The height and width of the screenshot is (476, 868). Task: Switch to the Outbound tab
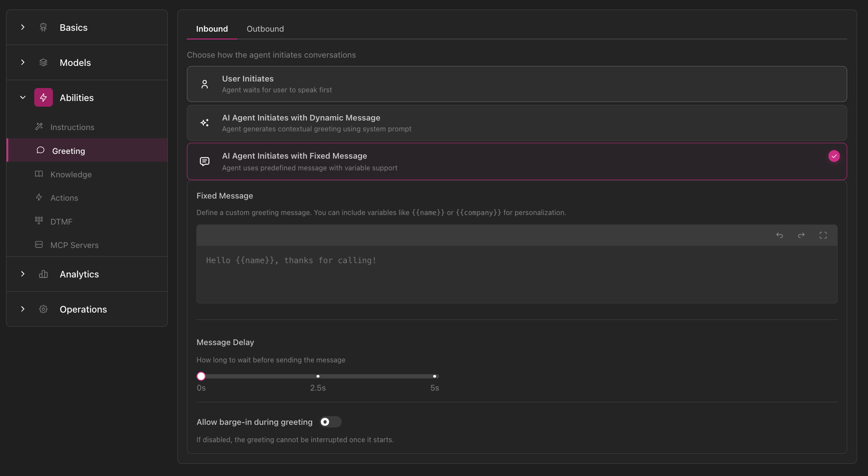point(265,29)
